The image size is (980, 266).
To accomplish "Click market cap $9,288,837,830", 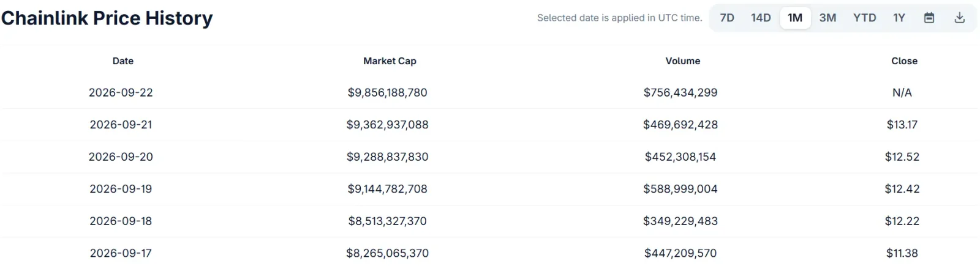I will pyautogui.click(x=388, y=157).
